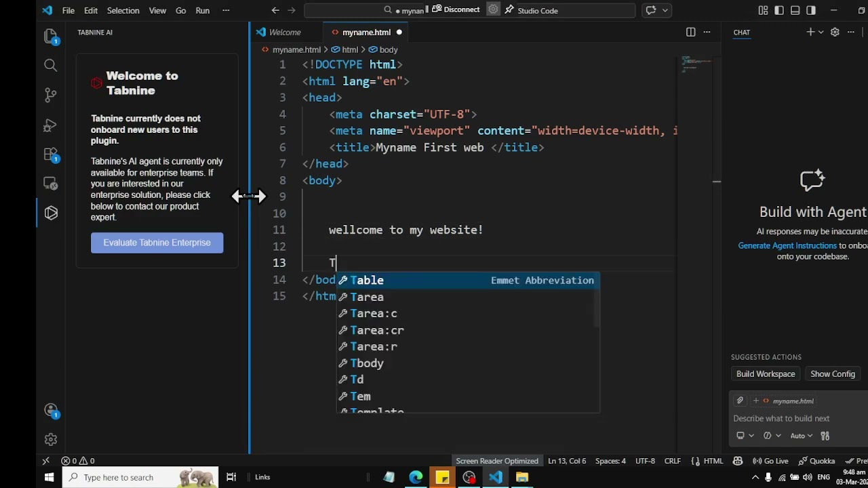Click the remote window status bar icon
Image resolution: width=868 pixels, height=488 pixels.
click(x=46, y=461)
